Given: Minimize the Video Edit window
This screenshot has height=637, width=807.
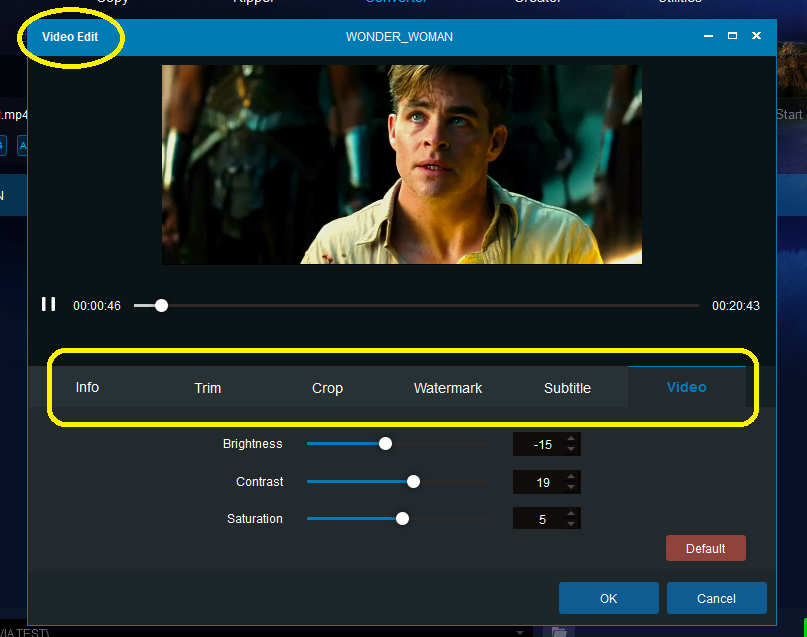Looking at the screenshot, I should [708, 36].
